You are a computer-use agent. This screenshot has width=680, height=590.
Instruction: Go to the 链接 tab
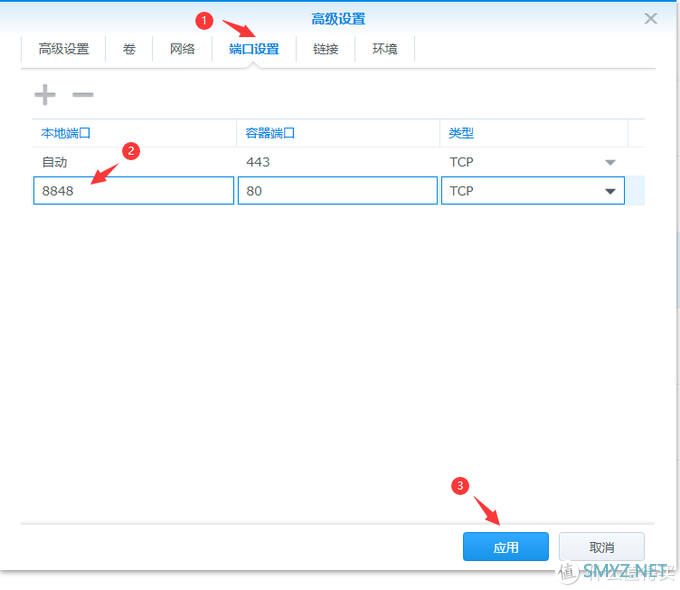pyautogui.click(x=326, y=49)
